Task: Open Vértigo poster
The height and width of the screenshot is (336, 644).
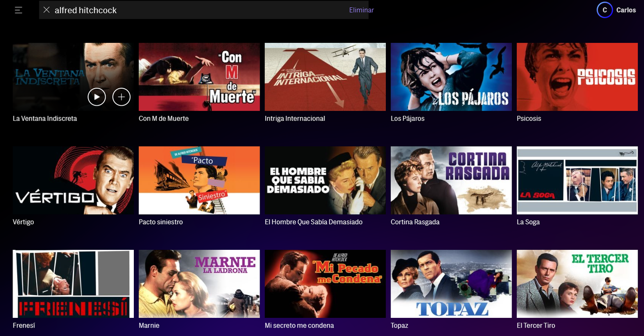Action: click(x=73, y=180)
